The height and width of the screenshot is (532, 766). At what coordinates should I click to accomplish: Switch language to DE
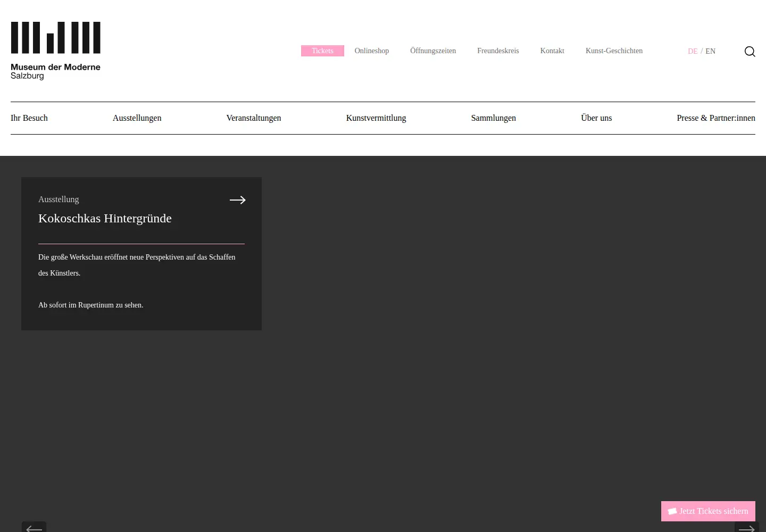tap(693, 51)
